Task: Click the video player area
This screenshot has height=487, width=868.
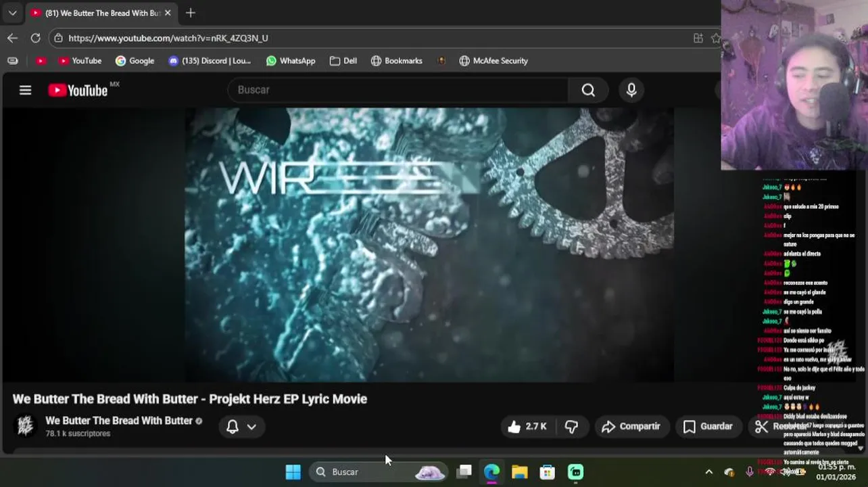Action: point(429,245)
